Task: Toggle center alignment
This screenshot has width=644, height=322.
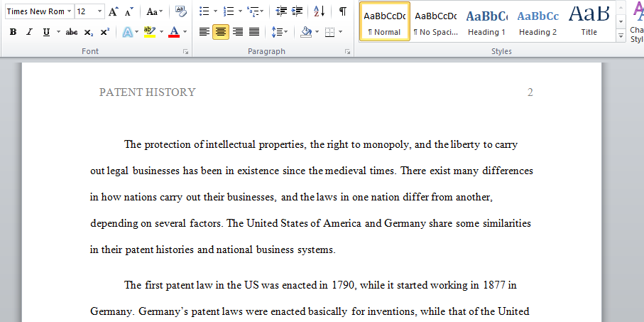Action: click(x=221, y=32)
